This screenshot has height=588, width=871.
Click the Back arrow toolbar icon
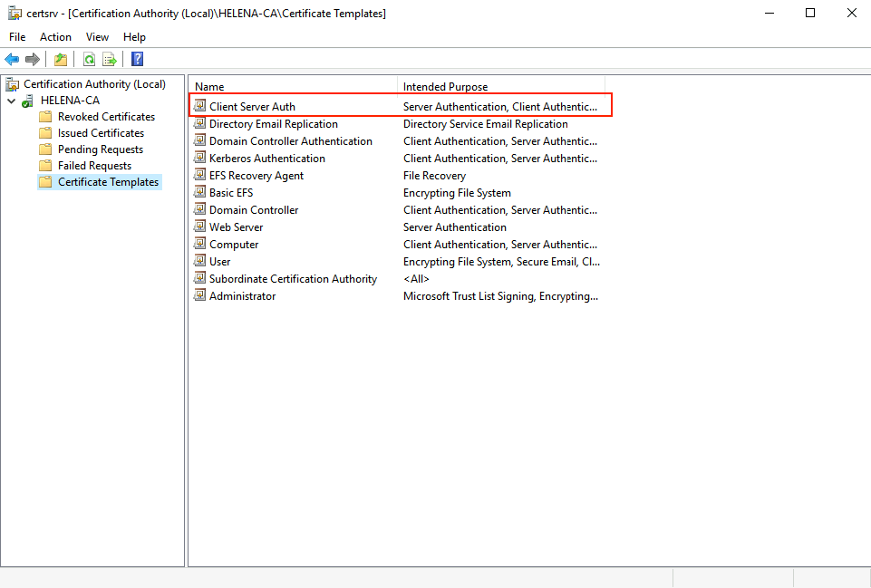(12, 60)
